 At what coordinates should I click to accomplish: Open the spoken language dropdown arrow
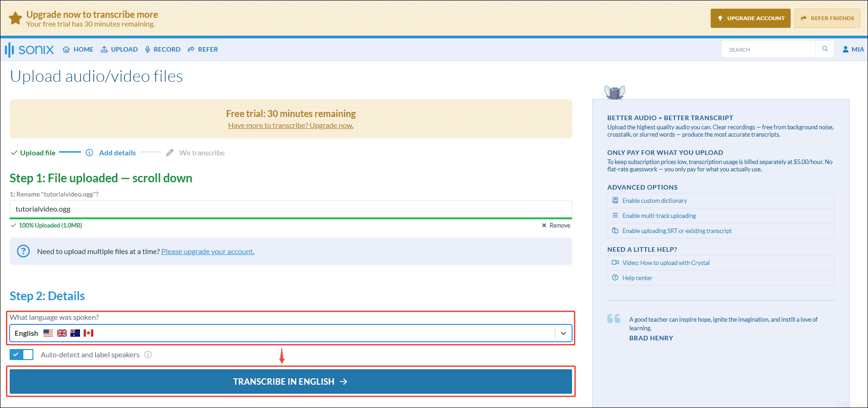point(563,333)
